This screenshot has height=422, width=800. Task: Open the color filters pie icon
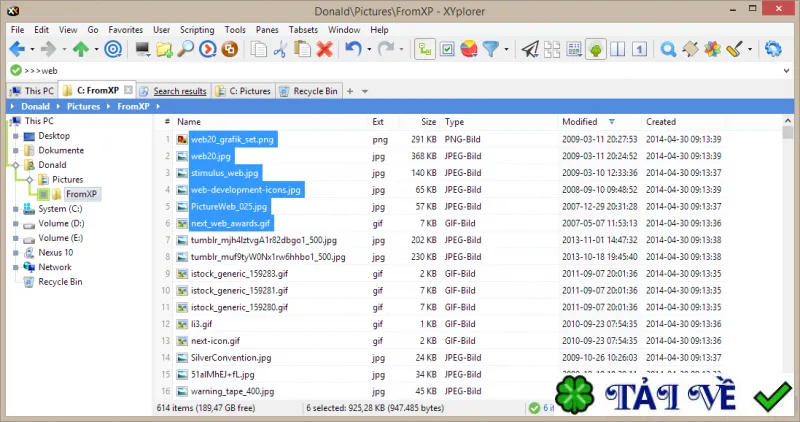[469, 49]
